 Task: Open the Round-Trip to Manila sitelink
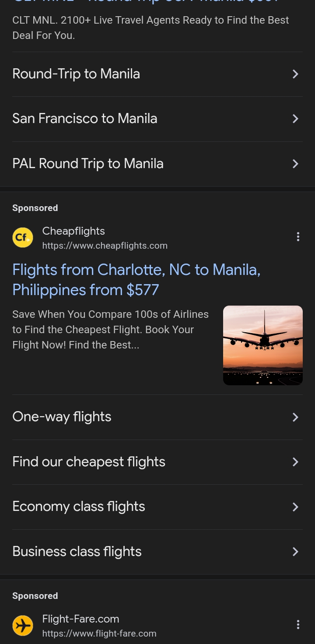pos(76,74)
